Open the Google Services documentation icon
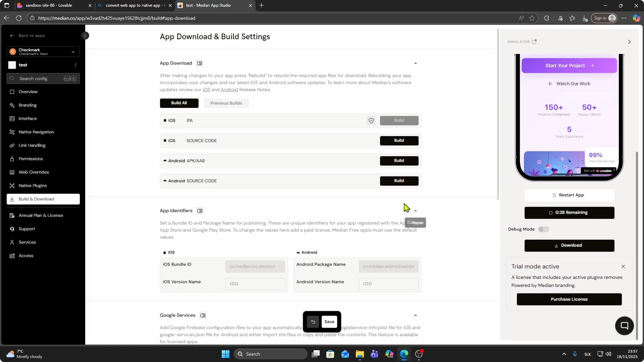Viewport: 644px width, 362px height. pos(203,315)
